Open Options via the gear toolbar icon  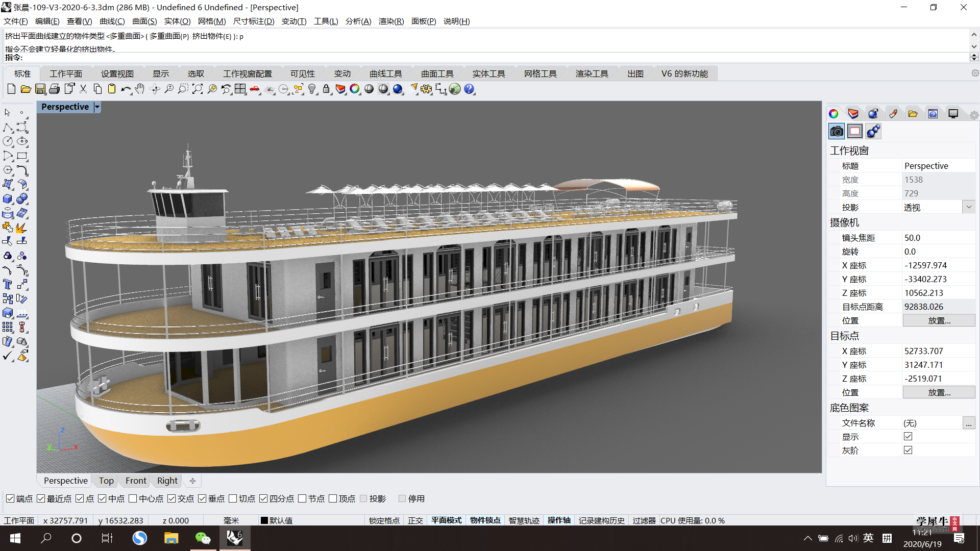click(x=426, y=89)
